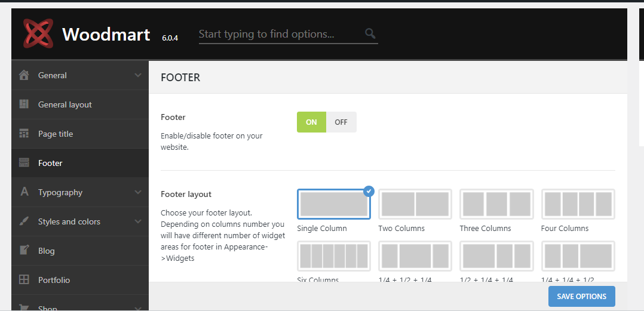The image size is (644, 311).
Task: Click the General layout icon
Action: coord(24,104)
